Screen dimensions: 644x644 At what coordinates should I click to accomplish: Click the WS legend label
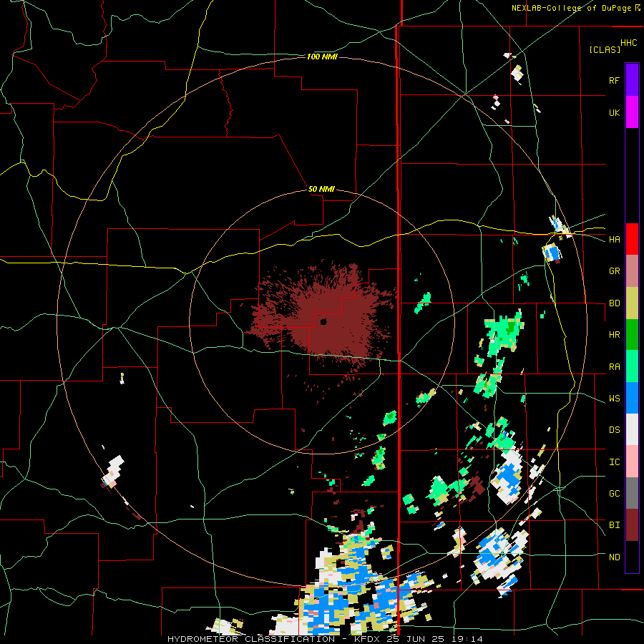(614, 399)
